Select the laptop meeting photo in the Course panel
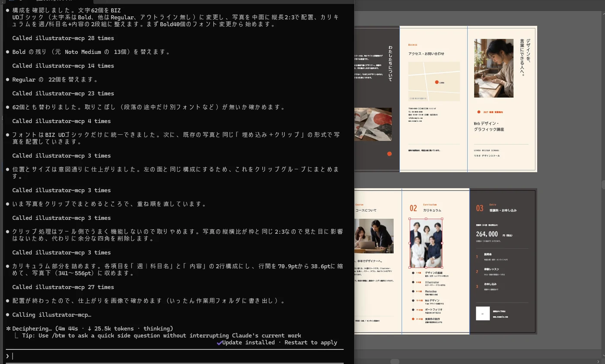605x364 pixels. click(374, 236)
